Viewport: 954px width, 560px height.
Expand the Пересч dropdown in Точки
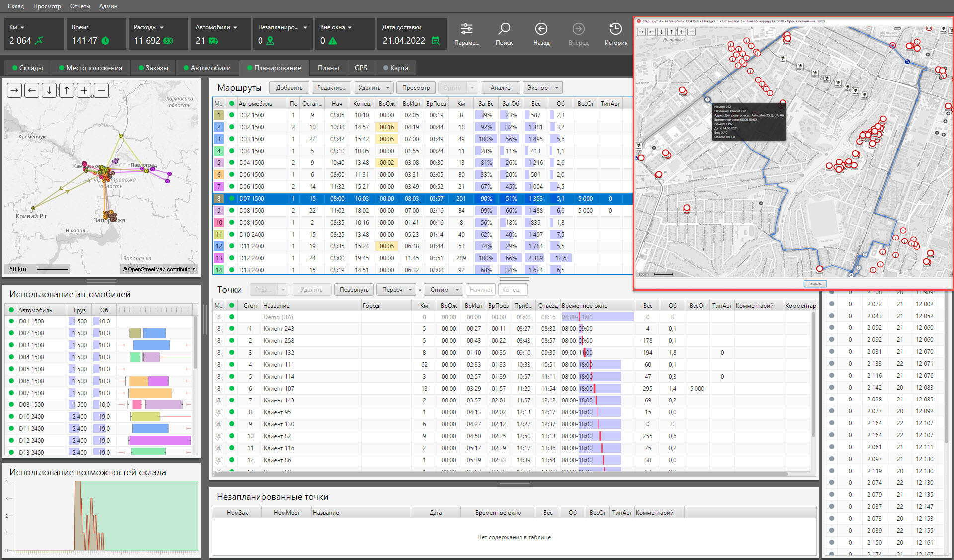click(410, 290)
